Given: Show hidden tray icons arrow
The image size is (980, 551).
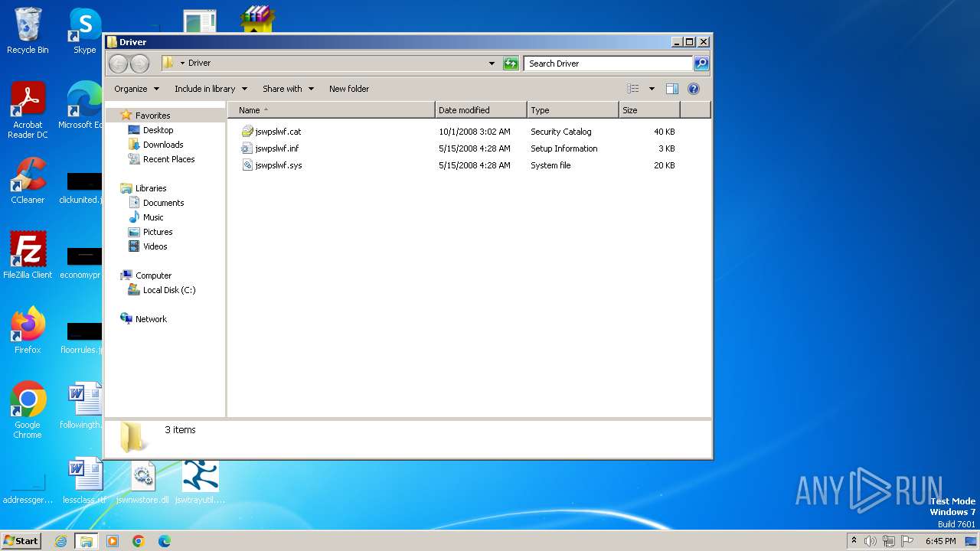Looking at the screenshot, I should (854, 540).
